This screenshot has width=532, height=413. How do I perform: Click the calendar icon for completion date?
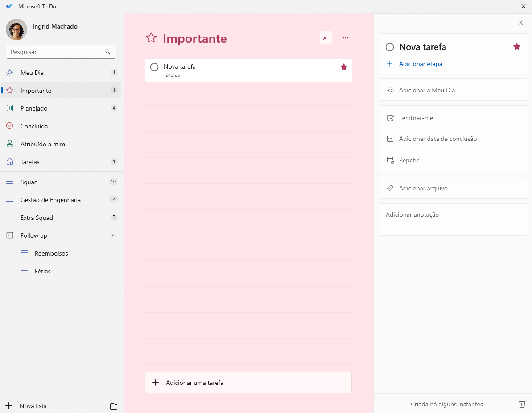(390, 139)
